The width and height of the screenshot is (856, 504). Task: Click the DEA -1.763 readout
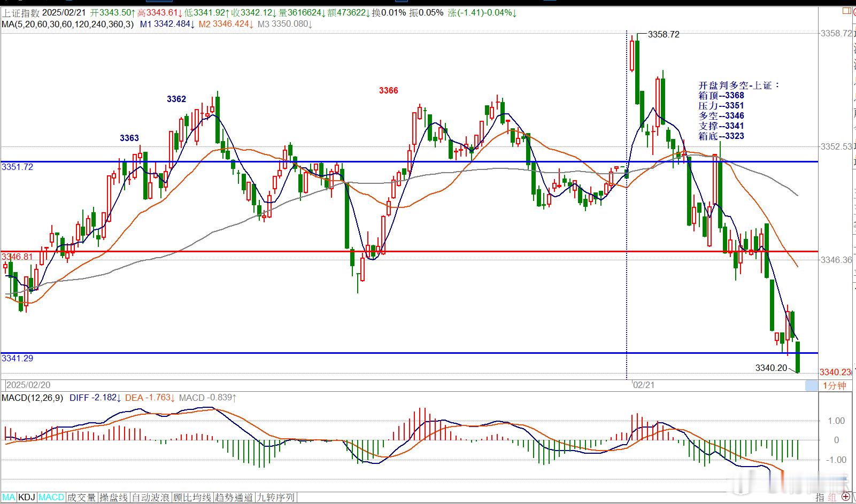coord(150,398)
